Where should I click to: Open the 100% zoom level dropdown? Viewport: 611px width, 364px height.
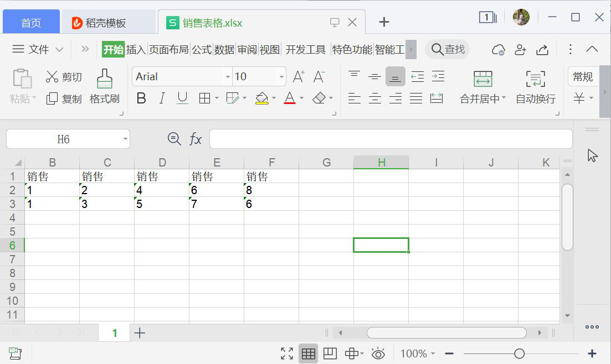[x=417, y=353]
